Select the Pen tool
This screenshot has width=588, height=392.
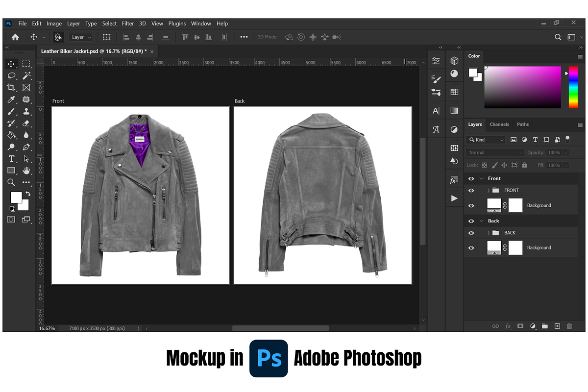(x=26, y=147)
